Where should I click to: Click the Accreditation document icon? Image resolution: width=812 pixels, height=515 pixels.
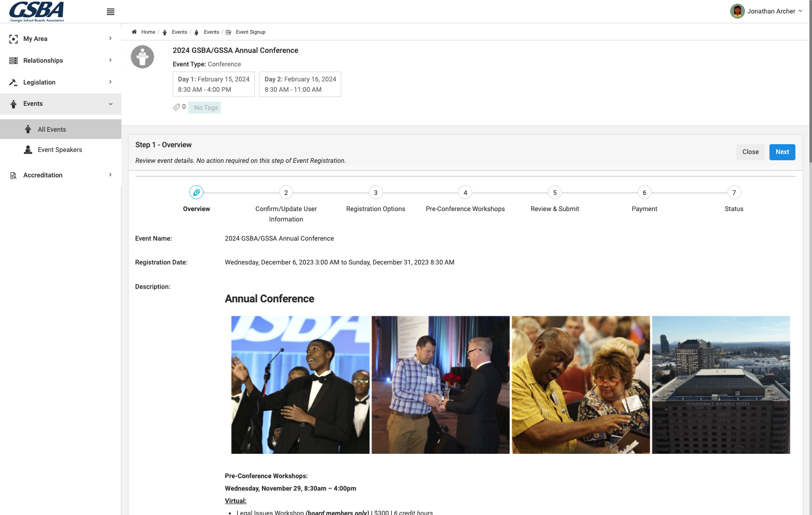point(13,175)
